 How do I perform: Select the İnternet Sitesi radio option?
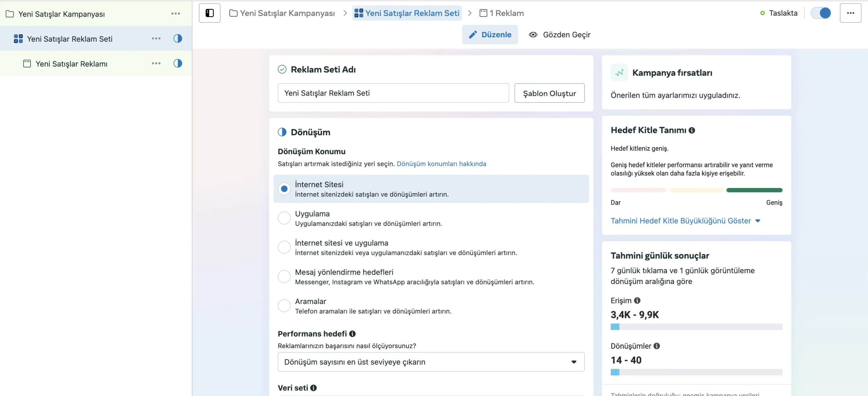284,189
